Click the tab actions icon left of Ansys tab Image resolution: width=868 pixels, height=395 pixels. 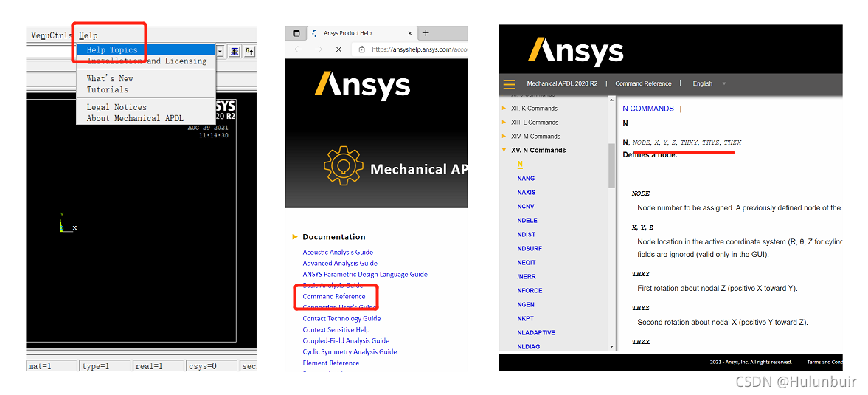coord(296,33)
